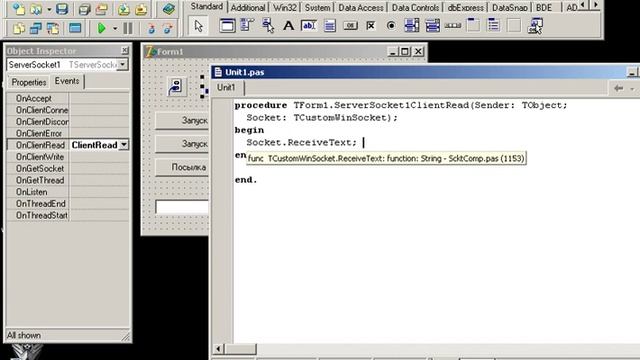Image resolution: width=640 pixels, height=360 pixels.
Task: Click the Save All toolbar icon
Action: pos(84,9)
